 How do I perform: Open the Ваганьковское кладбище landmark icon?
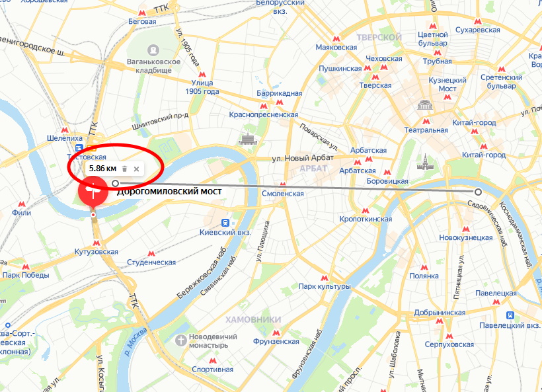click(153, 50)
